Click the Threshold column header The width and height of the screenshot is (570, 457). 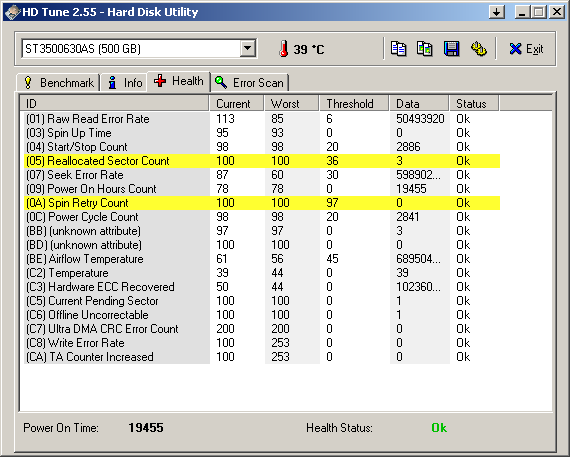tap(354, 104)
